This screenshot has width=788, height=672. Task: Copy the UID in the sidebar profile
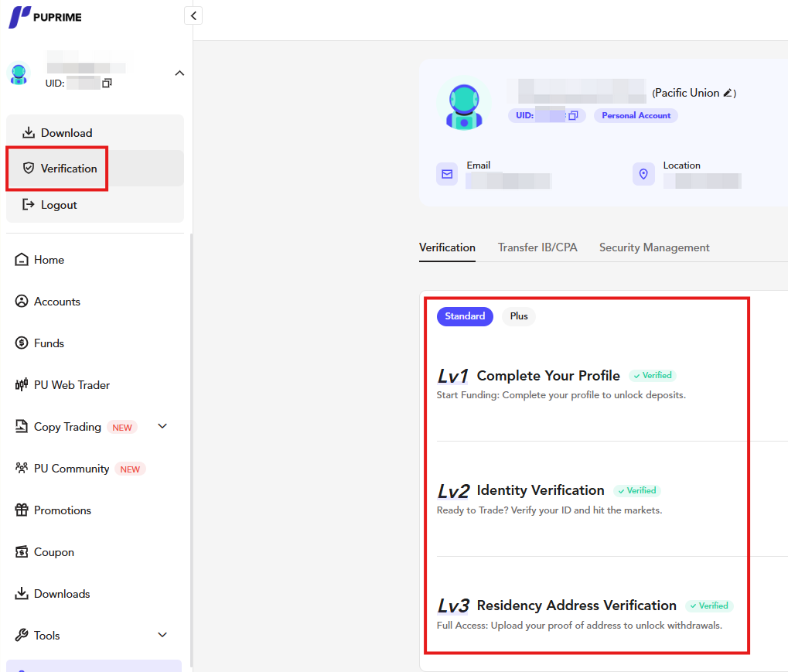(x=107, y=83)
